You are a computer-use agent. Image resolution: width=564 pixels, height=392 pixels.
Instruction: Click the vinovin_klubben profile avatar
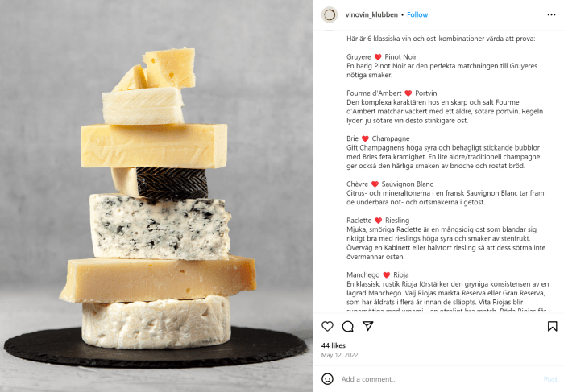coord(329,14)
